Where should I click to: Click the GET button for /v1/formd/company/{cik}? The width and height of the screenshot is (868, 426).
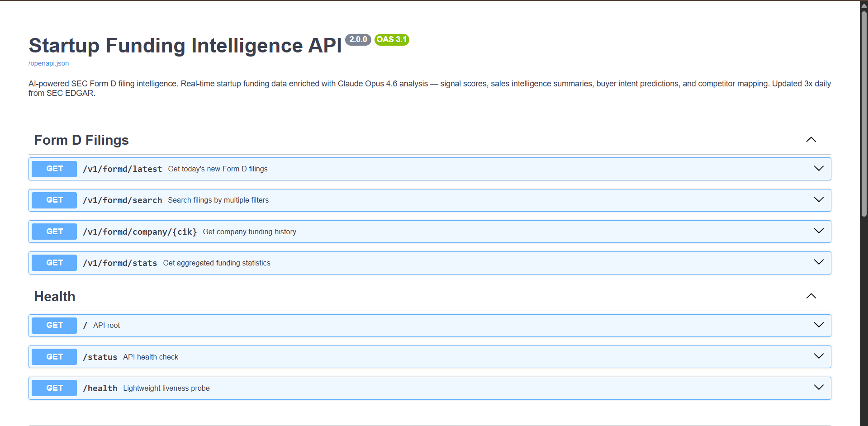54,232
